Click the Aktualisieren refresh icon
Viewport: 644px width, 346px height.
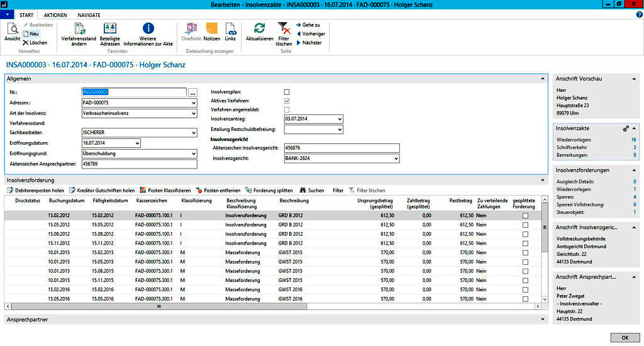259,28
